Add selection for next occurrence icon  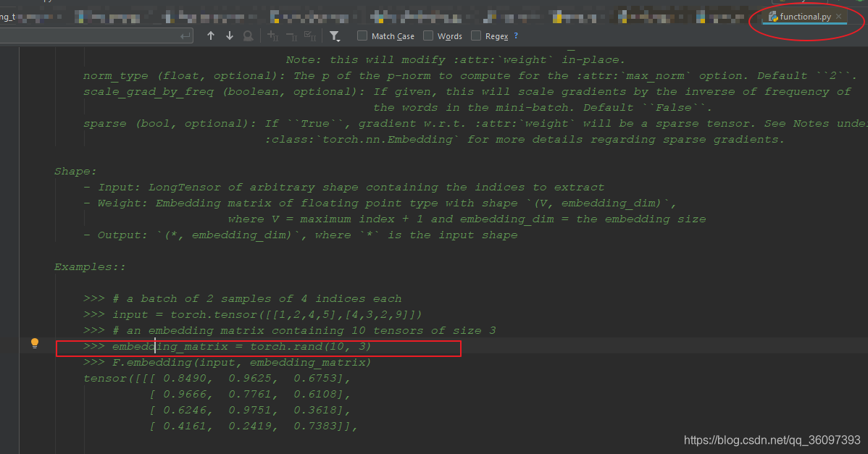(x=272, y=36)
